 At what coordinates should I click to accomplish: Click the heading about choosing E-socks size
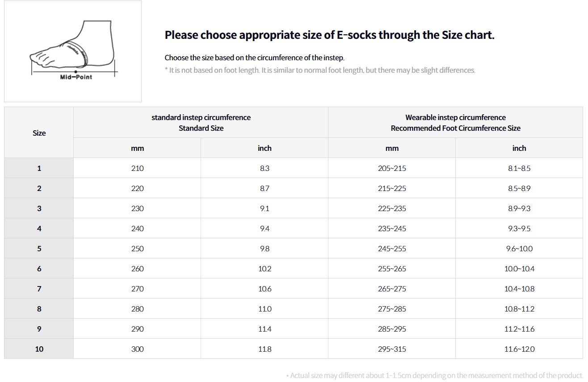(x=330, y=35)
